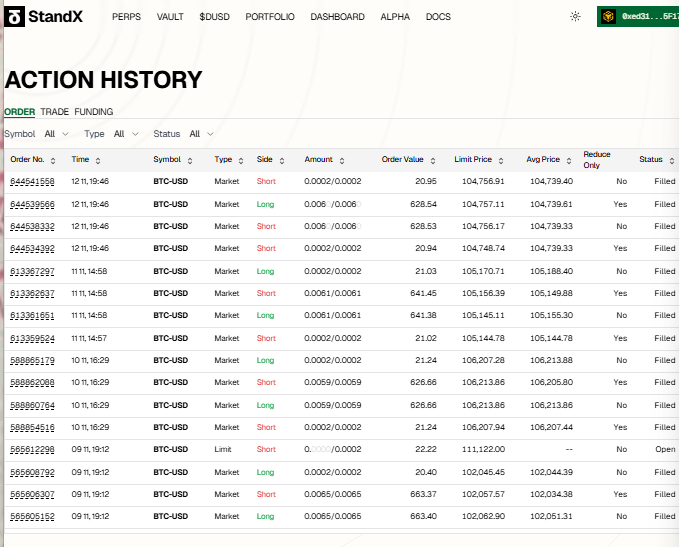Open order number 565606307
Viewport: 679px width, 547px height.
point(32,495)
